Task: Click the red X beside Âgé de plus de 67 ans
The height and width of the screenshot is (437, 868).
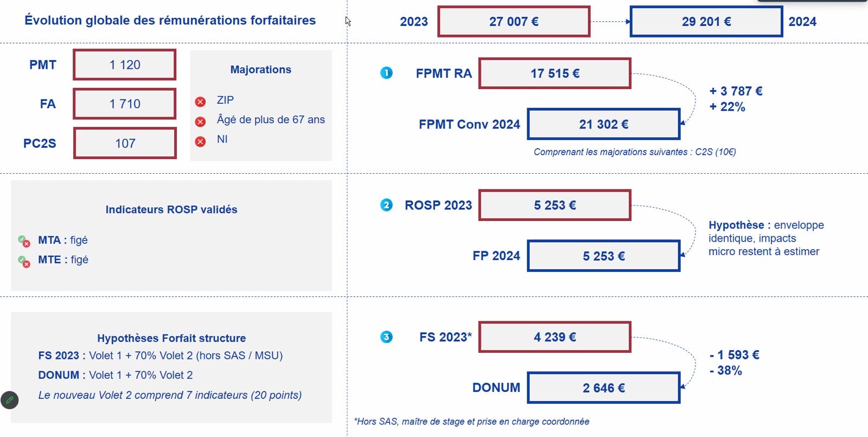Action: pyautogui.click(x=200, y=122)
